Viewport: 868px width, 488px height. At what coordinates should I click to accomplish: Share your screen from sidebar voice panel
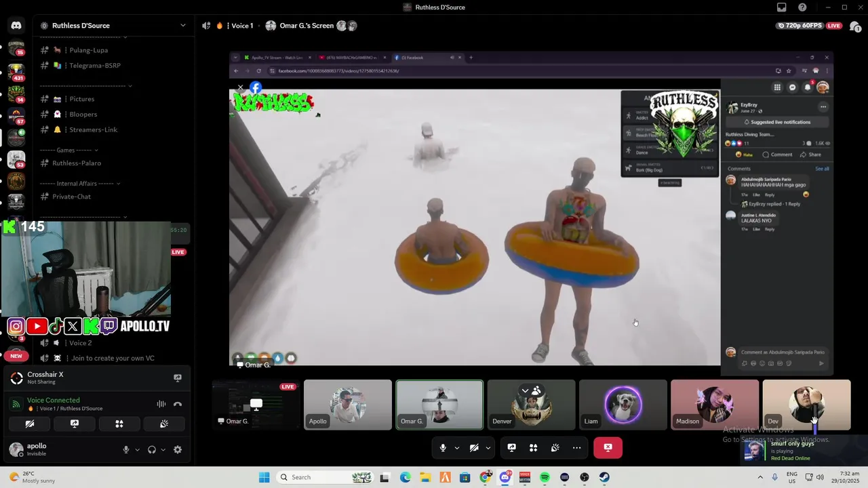[75, 424]
